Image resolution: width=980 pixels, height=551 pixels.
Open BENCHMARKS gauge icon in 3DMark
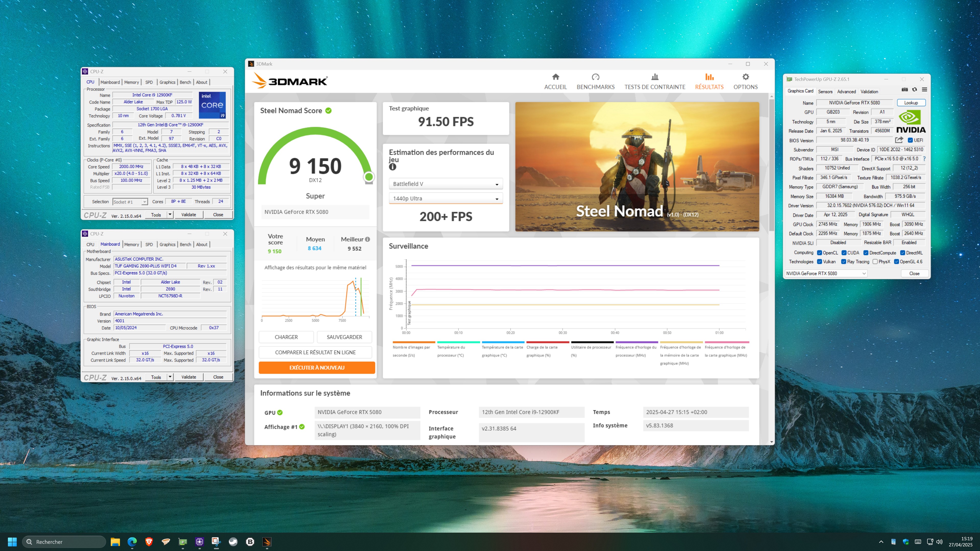click(x=595, y=77)
